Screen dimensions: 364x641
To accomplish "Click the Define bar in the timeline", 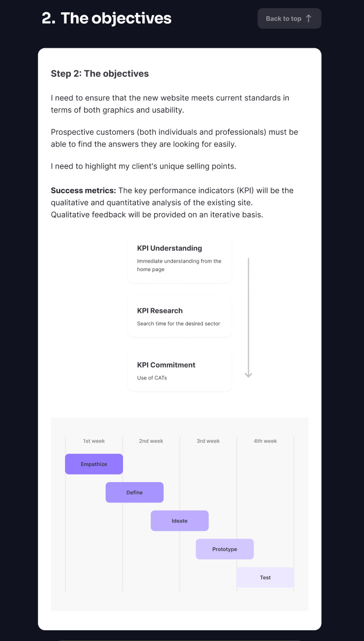I will (134, 492).
